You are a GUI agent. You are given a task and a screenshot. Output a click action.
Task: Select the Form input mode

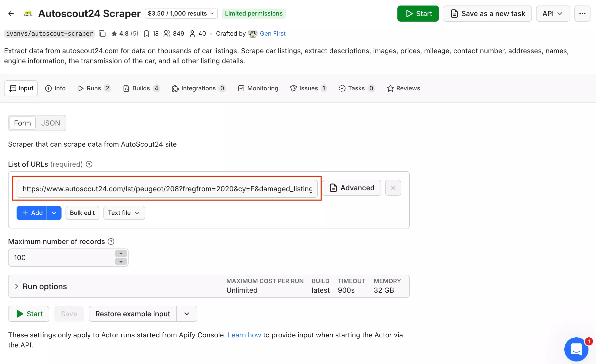[x=23, y=123]
